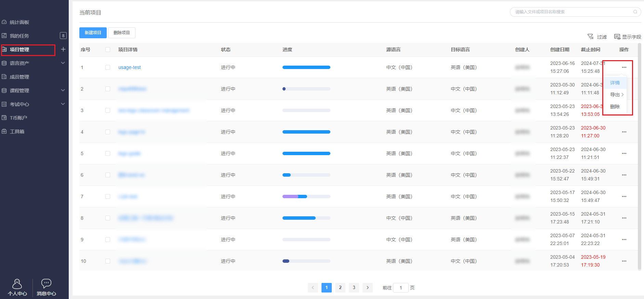This screenshot has width=644, height=299.
Task: Click the 新建项目 button
Action: [x=93, y=33]
